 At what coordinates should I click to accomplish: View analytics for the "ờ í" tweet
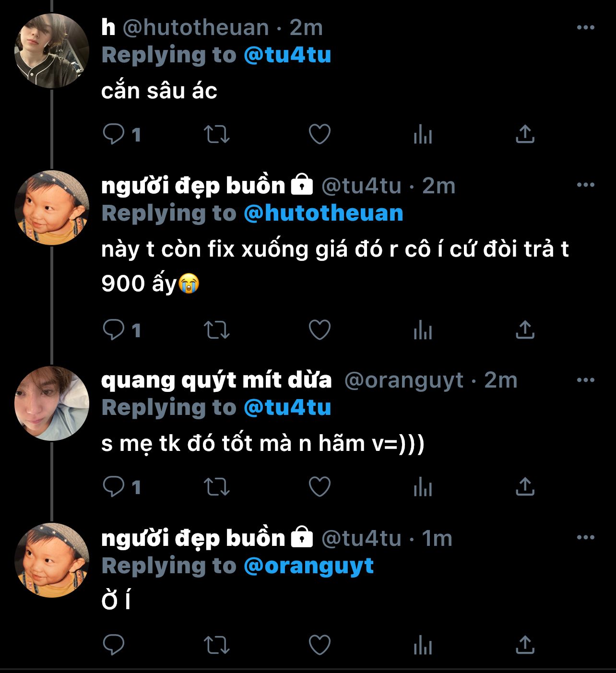423,644
